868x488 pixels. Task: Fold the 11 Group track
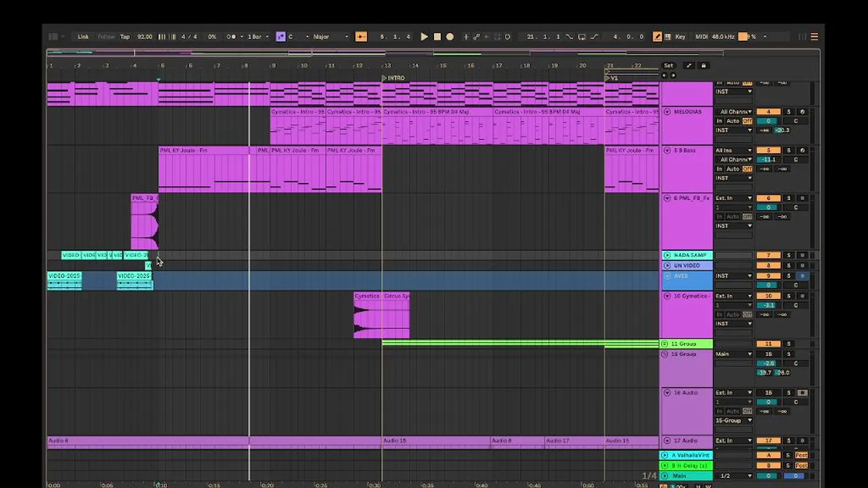coord(665,344)
